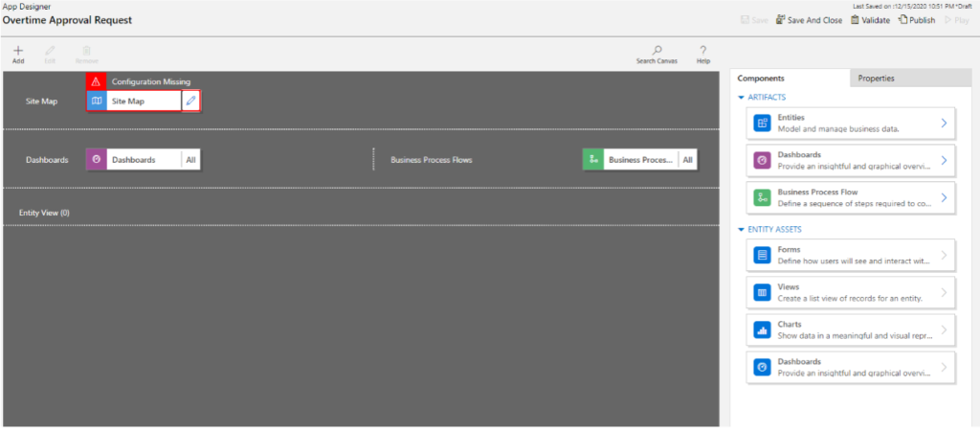Click the Charts entity asset icon
Viewport: 980px width, 431px height.
point(762,330)
